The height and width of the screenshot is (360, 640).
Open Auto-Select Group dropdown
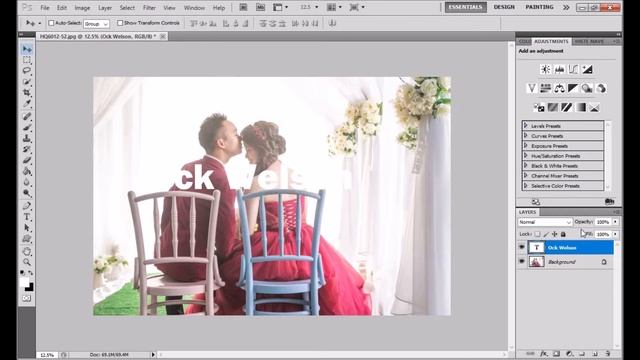96,24
